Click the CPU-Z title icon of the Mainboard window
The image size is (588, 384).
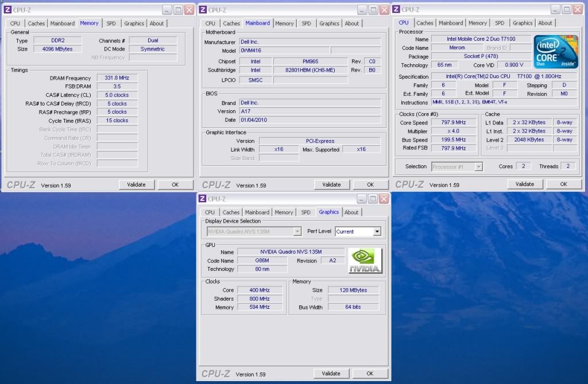coord(202,10)
